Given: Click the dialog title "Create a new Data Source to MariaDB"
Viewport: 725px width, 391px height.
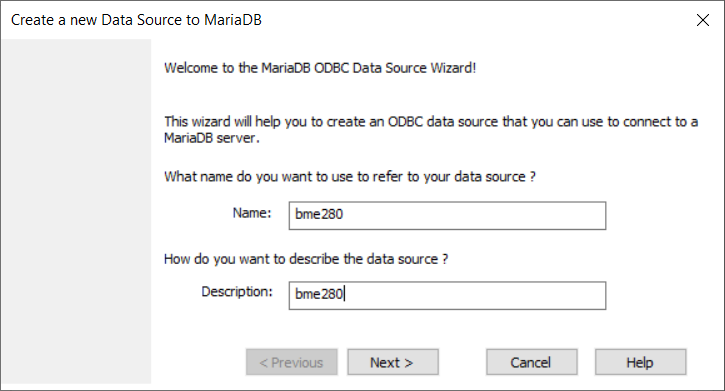Looking at the screenshot, I should point(136,20).
